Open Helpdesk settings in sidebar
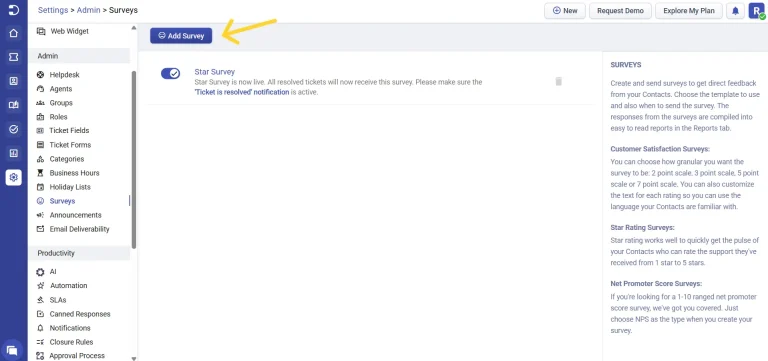The height and width of the screenshot is (361, 768). [64, 75]
